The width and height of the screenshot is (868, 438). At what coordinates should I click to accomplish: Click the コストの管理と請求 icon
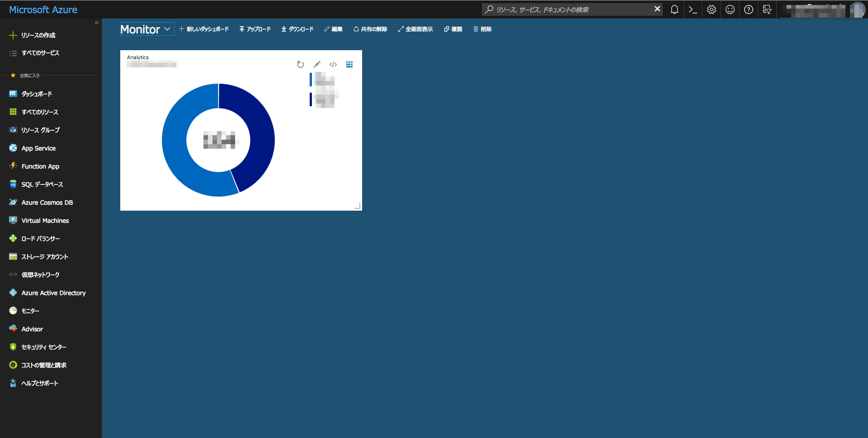[13, 365]
